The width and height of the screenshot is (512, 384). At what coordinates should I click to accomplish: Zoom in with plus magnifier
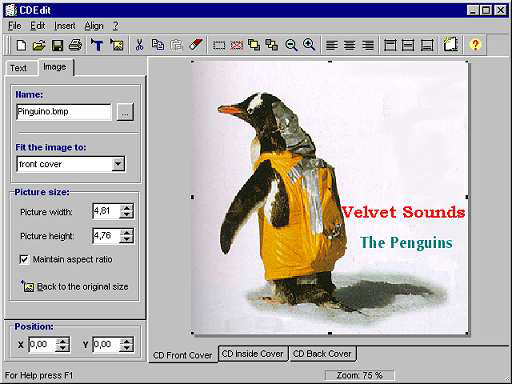point(309,45)
